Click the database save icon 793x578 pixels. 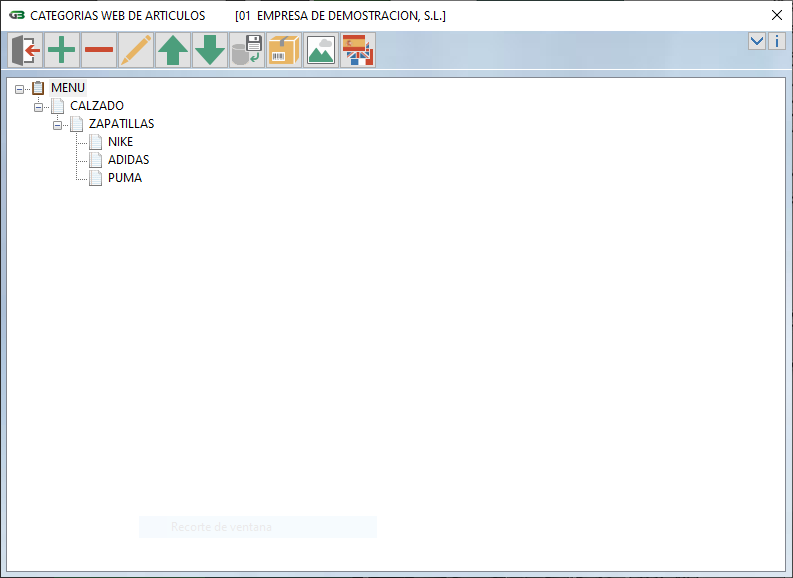(247, 50)
